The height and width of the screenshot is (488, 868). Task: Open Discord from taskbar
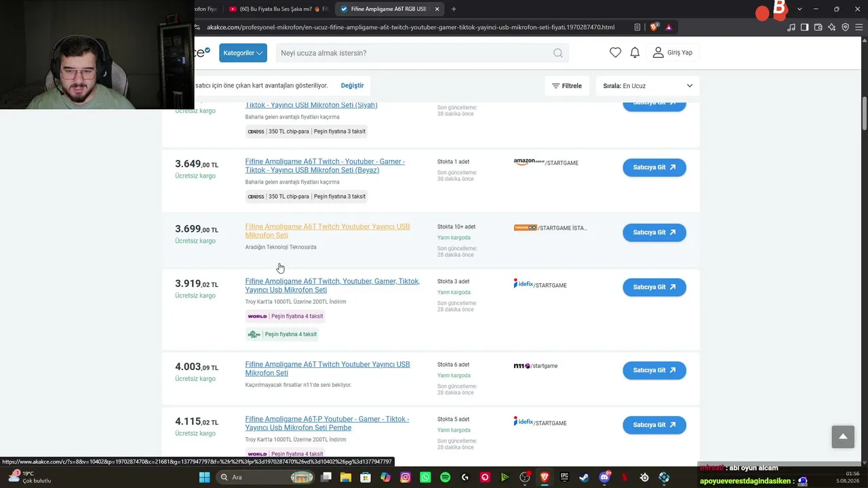click(604, 477)
